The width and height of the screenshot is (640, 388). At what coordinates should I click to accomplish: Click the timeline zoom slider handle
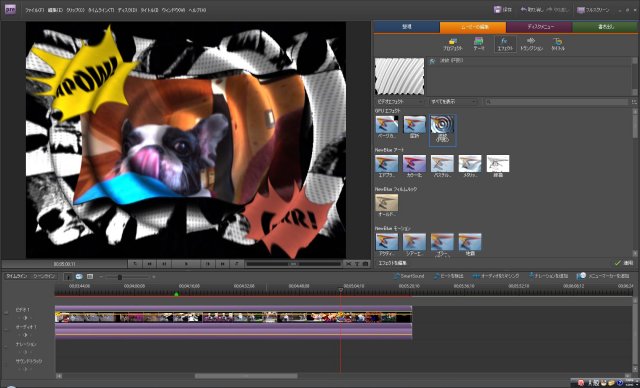[120, 277]
